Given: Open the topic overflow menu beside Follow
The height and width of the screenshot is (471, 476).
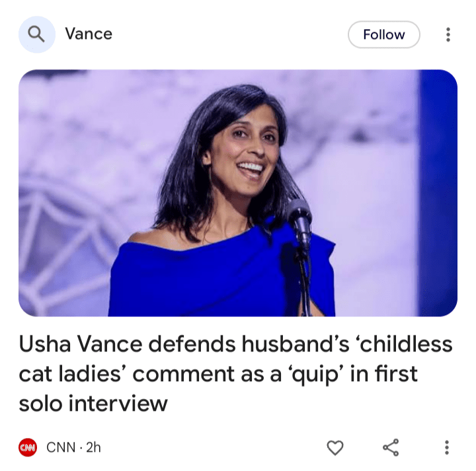Looking at the screenshot, I should point(448,34).
